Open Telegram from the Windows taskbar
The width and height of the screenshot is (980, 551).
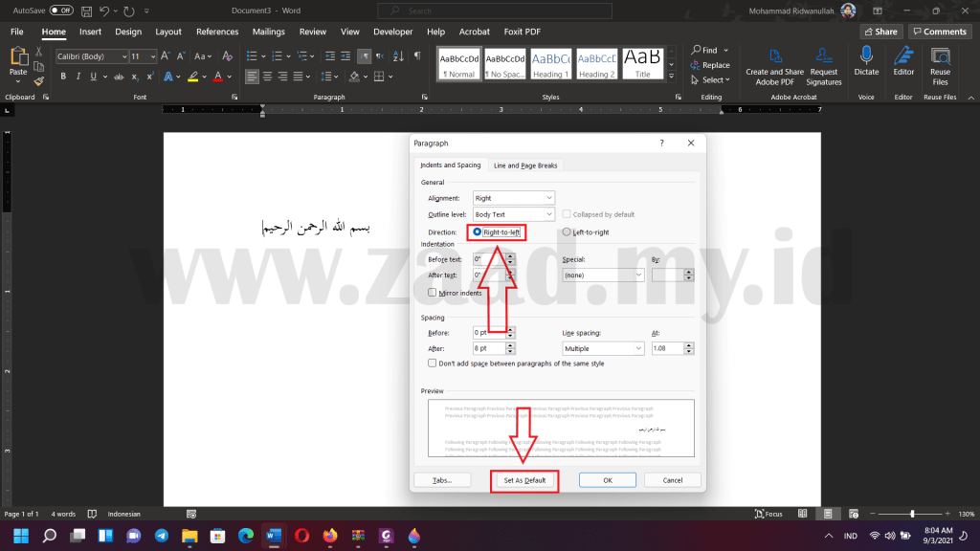coord(161,535)
